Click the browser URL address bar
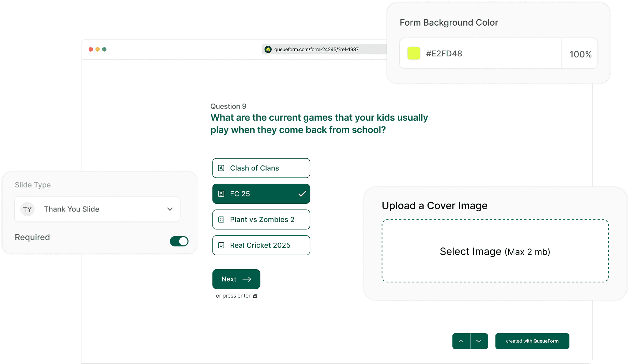The width and height of the screenshot is (629, 364). pyautogui.click(x=324, y=50)
